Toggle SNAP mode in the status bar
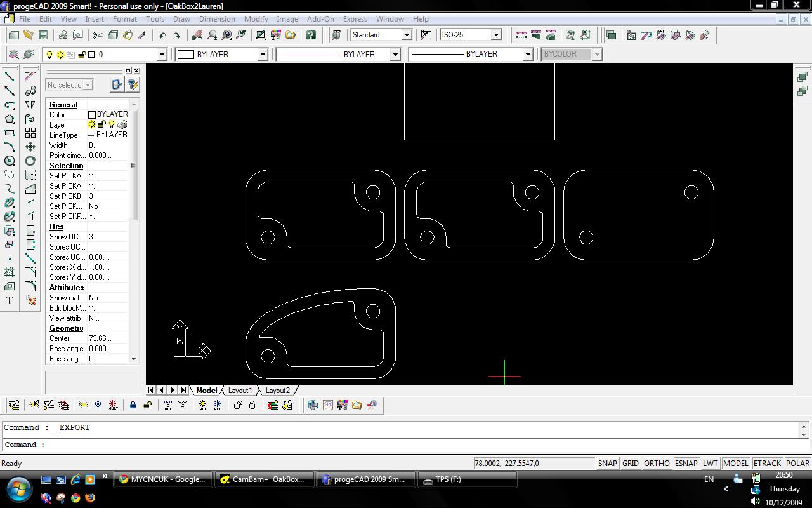 click(607, 464)
